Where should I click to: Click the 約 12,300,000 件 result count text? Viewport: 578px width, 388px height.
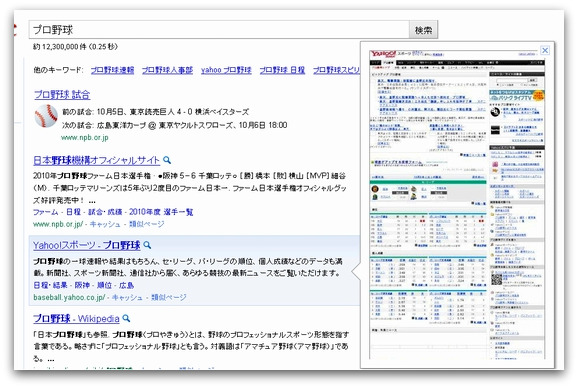pos(75,47)
